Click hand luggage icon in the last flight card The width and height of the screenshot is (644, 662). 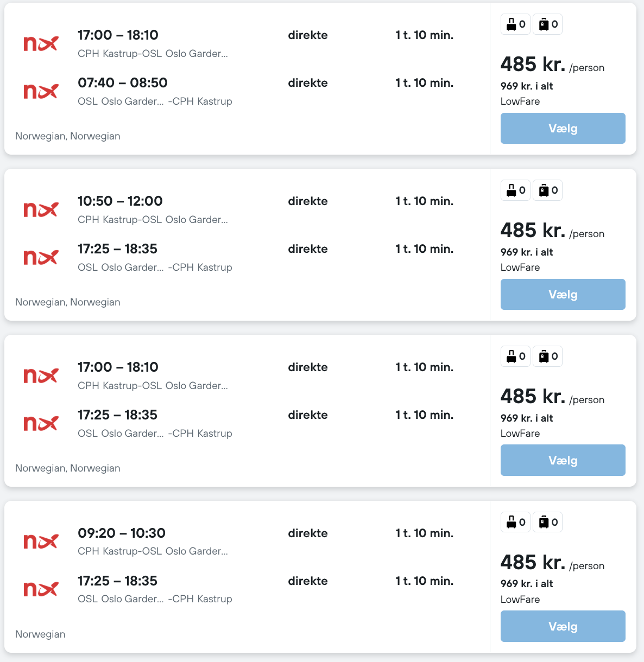tap(511, 523)
